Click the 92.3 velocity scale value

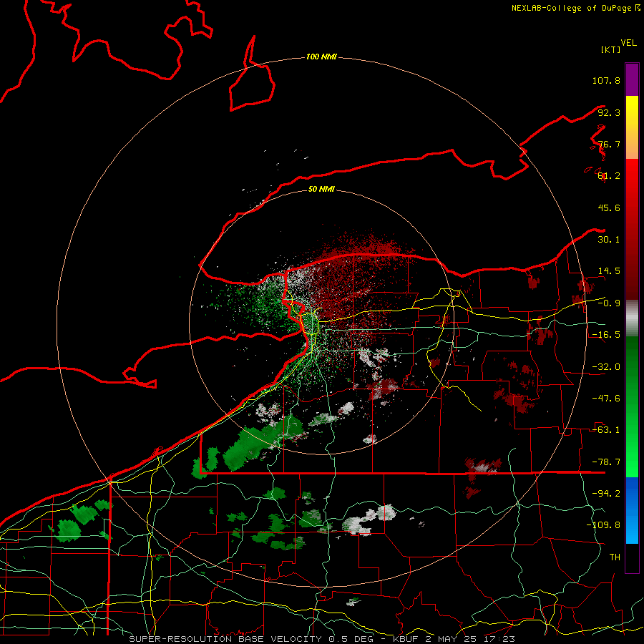pos(609,112)
